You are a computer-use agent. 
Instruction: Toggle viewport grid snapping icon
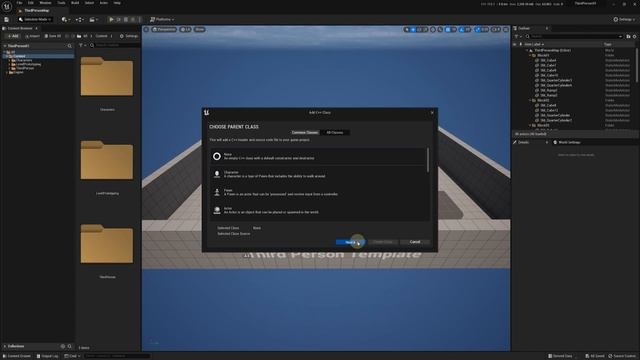tap(448, 29)
